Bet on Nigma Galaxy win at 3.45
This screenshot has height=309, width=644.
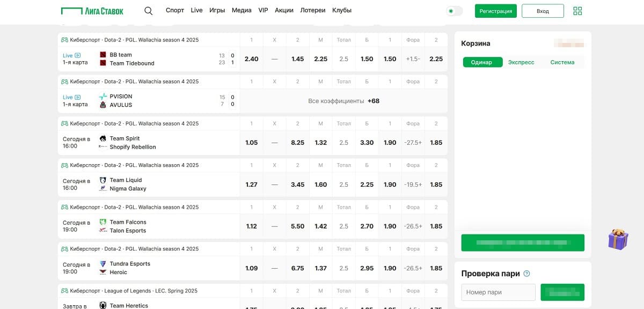pyautogui.click(x=297, y=185)
